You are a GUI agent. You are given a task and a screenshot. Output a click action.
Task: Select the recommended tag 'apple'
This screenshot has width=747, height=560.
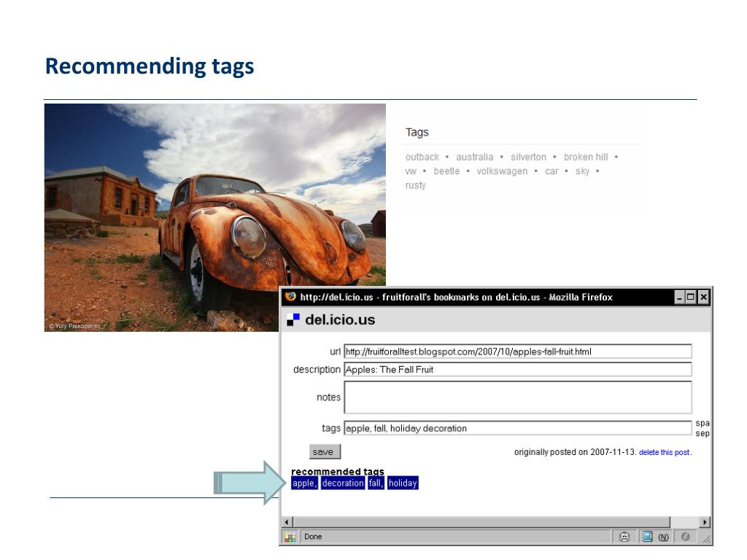tap(304, 483)
